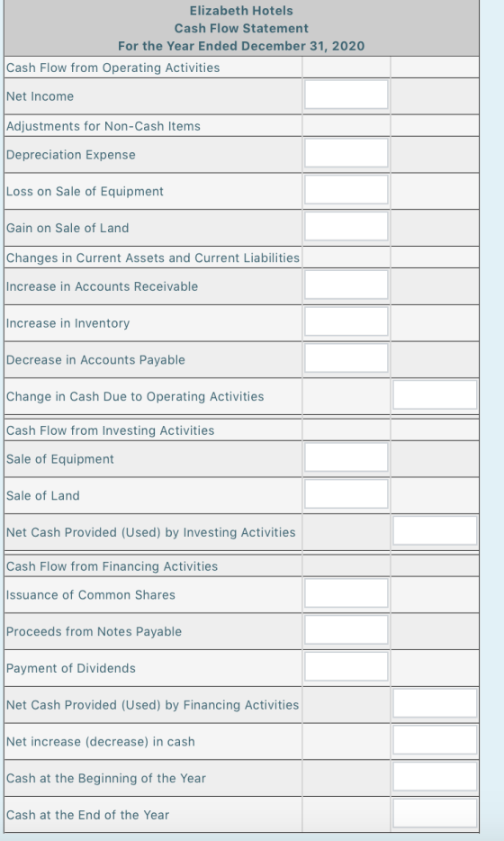The image size is (504, 841).
Task: Click the Gain on Sale of Land field
Action: [346, 226]
